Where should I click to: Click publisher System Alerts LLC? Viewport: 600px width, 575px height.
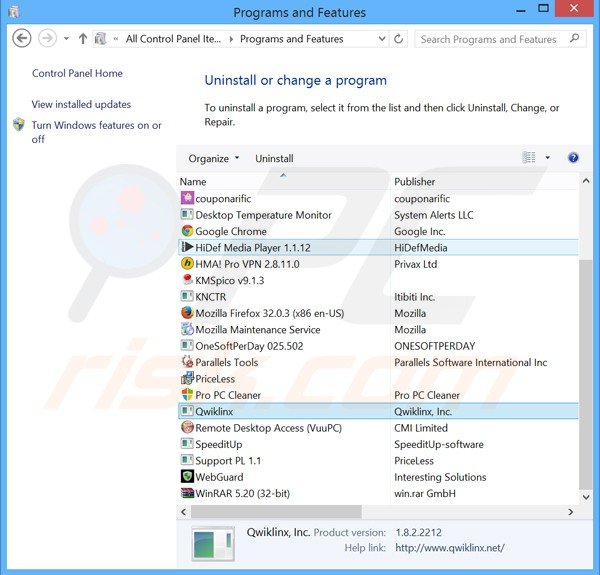[x=434, y=215]
